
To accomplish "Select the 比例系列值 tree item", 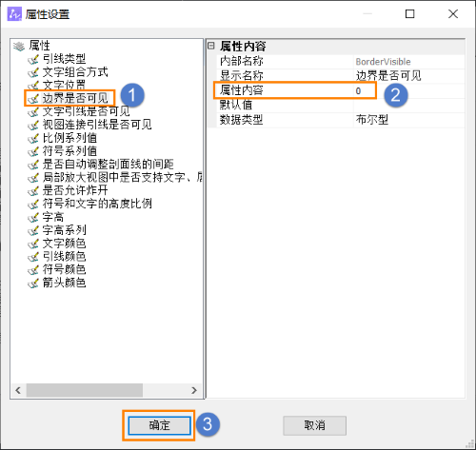I will 69,138.
